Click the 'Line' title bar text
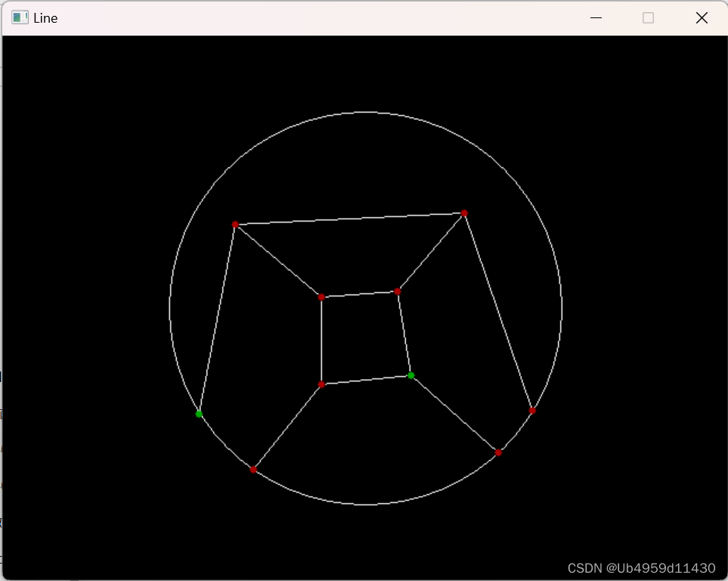728x581 pixels. [x=47, y=17]
